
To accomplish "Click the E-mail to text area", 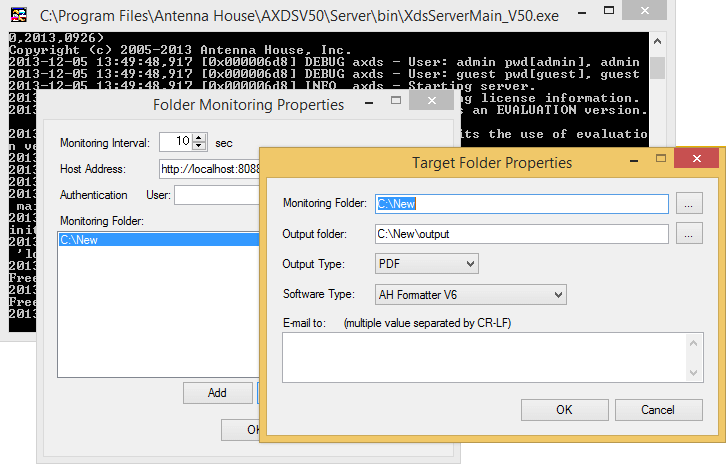I will [493, 357].
